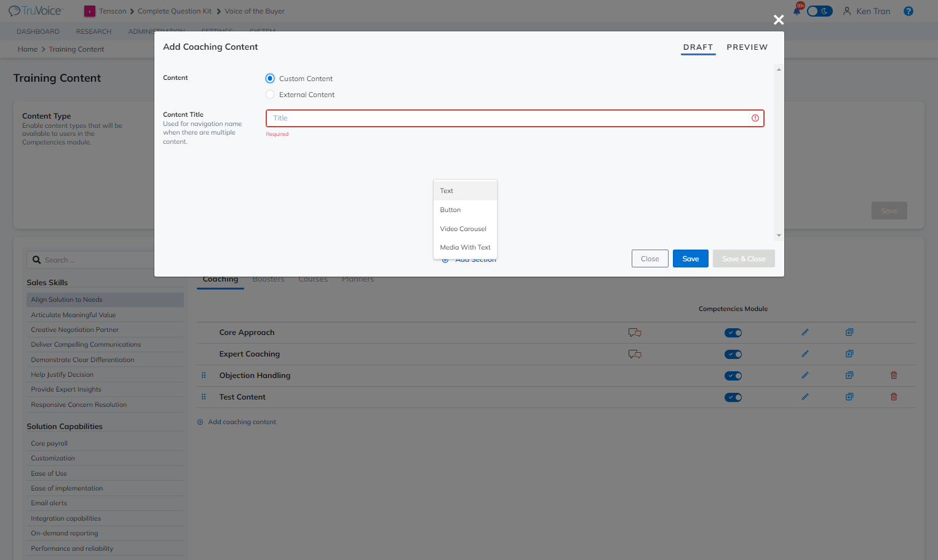The height and width of the screenshot is (560, 938).
Task: Delete Objection Handling with trash icon
Action: coord(894,376)
